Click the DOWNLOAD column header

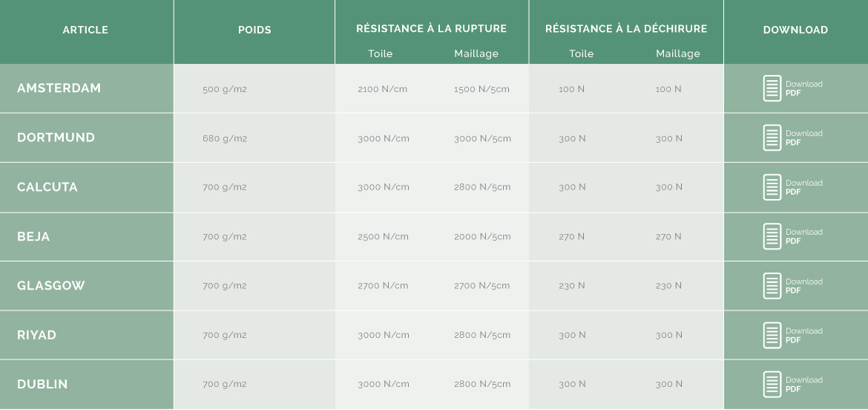[x=795, y=30]
